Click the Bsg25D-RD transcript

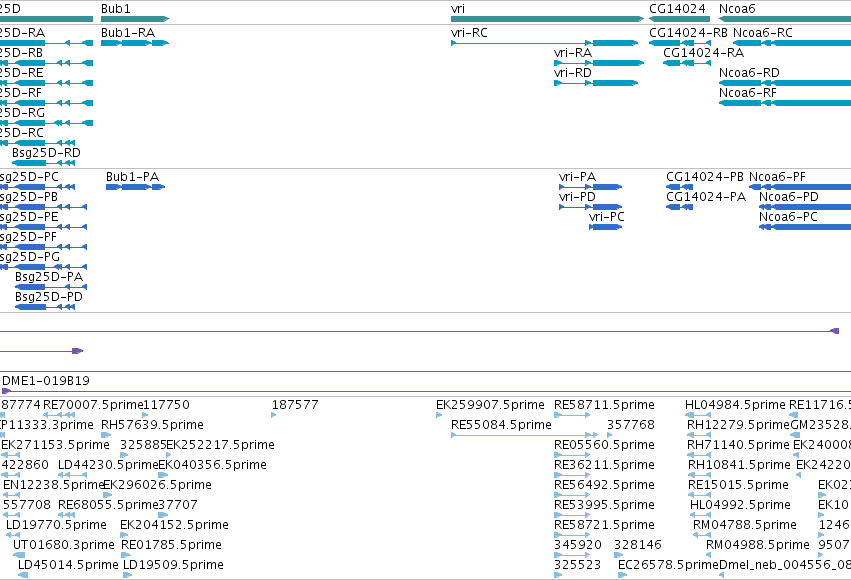[43, 163]
